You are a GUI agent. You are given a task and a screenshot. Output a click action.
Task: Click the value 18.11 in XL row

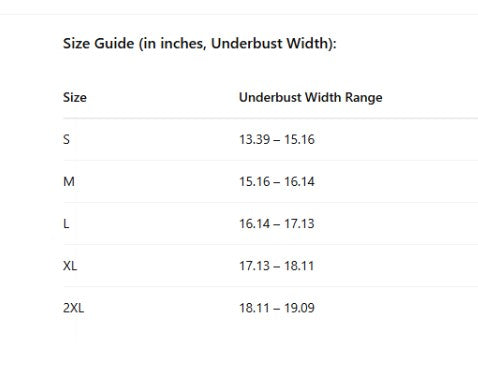299,266
